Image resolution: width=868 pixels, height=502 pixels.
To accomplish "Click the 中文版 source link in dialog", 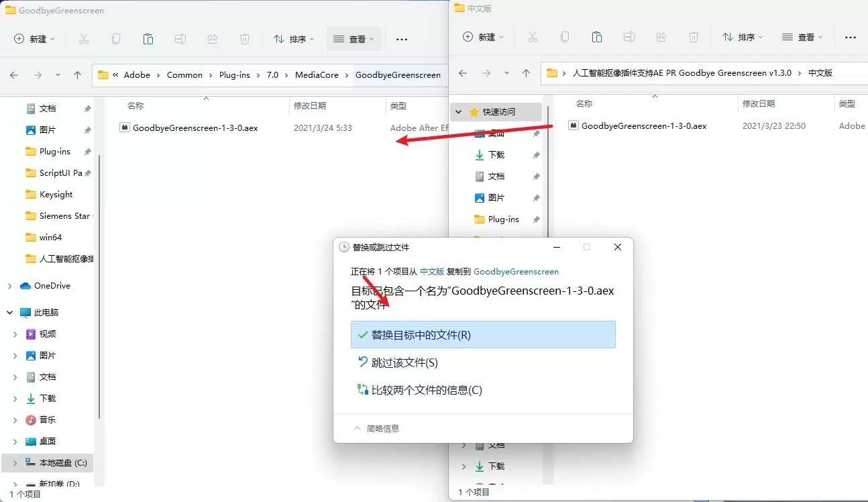I will coord(432,272).
